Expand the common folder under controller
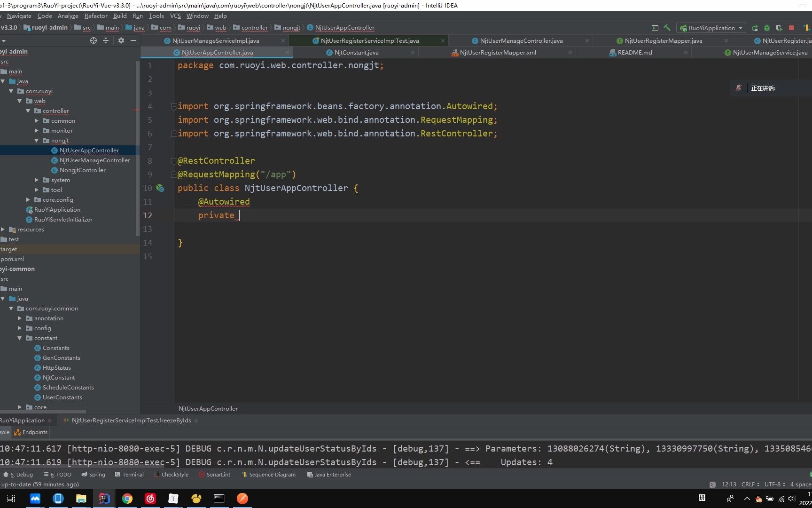Image resolution: width=812 pixels, height=508 pixels. click(x=37, y=121)
